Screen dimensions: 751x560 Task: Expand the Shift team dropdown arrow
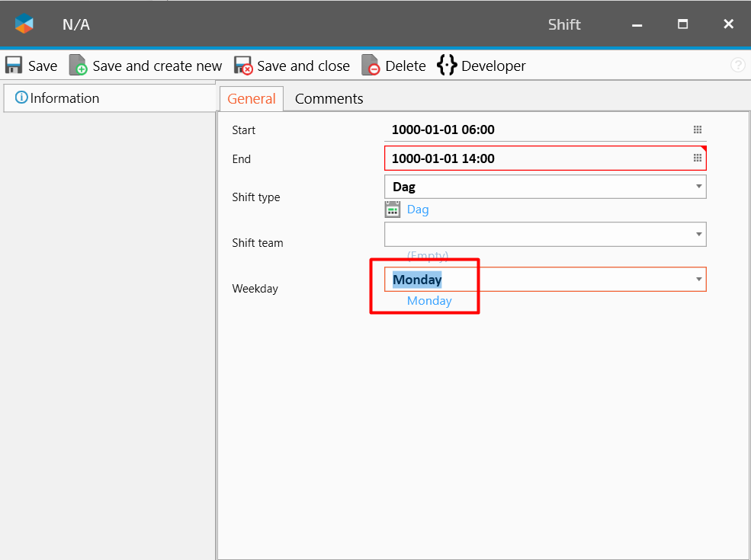[698, 234]
